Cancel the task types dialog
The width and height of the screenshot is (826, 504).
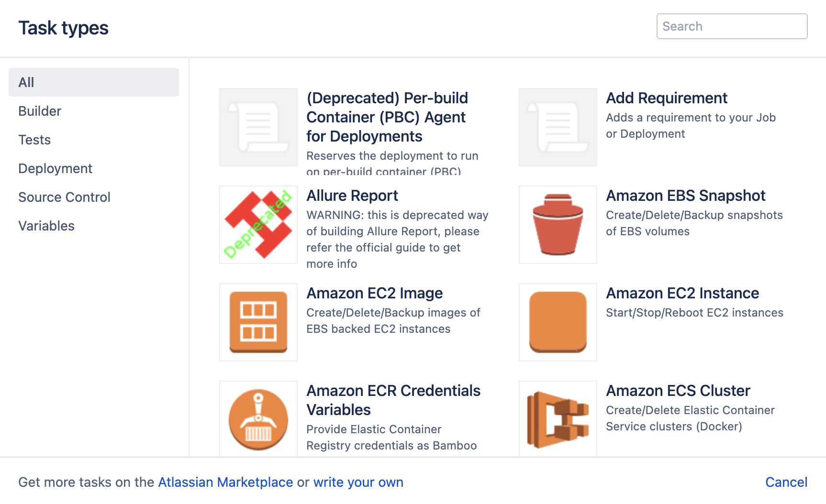click(x=786, y=482)
